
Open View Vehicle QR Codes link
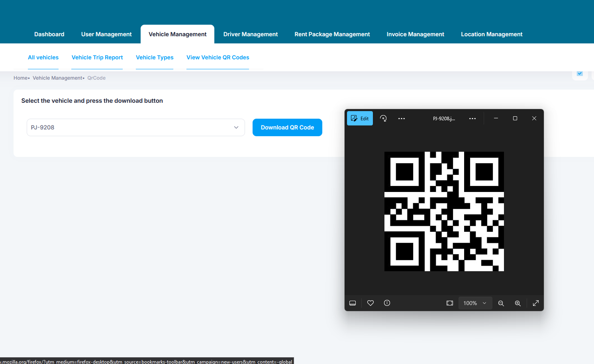pos(218,57)
